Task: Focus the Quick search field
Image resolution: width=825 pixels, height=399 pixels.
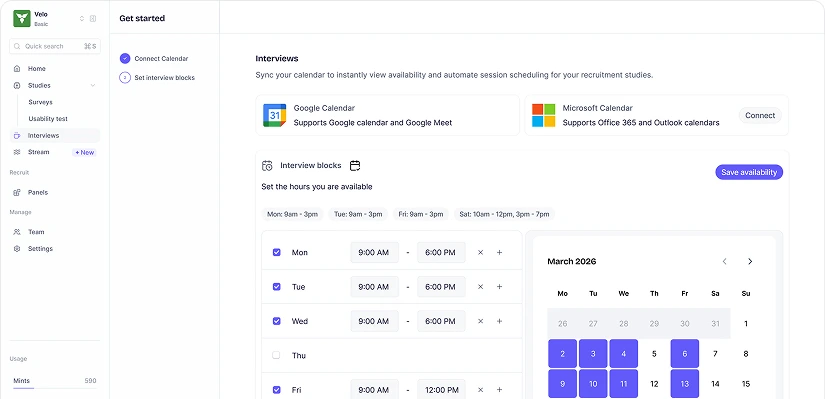Action: click(55, 46)
